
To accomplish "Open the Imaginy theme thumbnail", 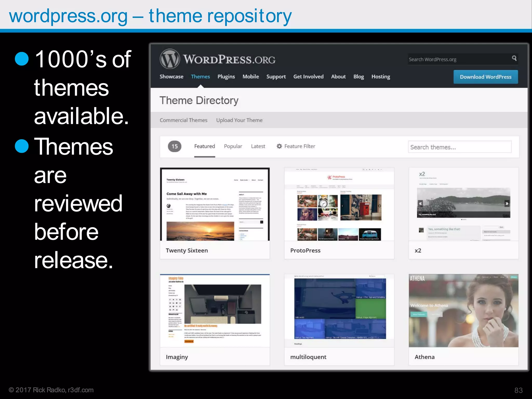I will [x=215, y=311].
